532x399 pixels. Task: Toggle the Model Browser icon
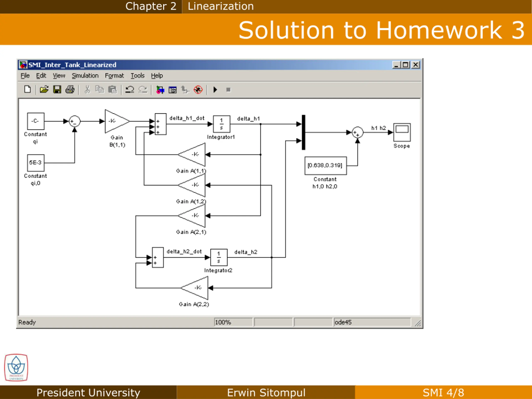pos(172,90)
